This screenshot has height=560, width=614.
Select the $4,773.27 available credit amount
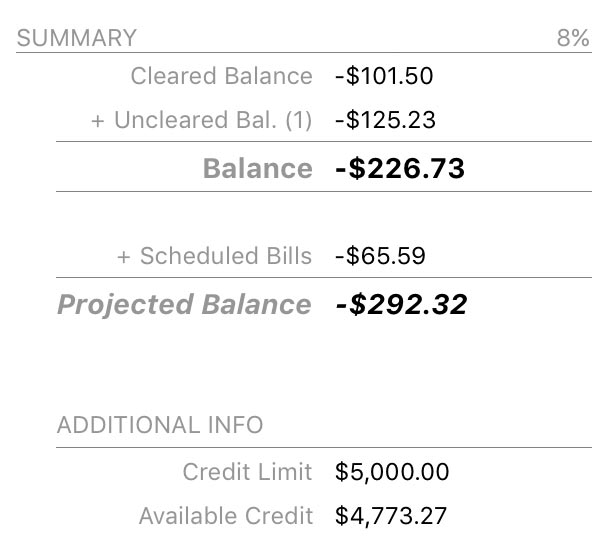pos(391,516)
